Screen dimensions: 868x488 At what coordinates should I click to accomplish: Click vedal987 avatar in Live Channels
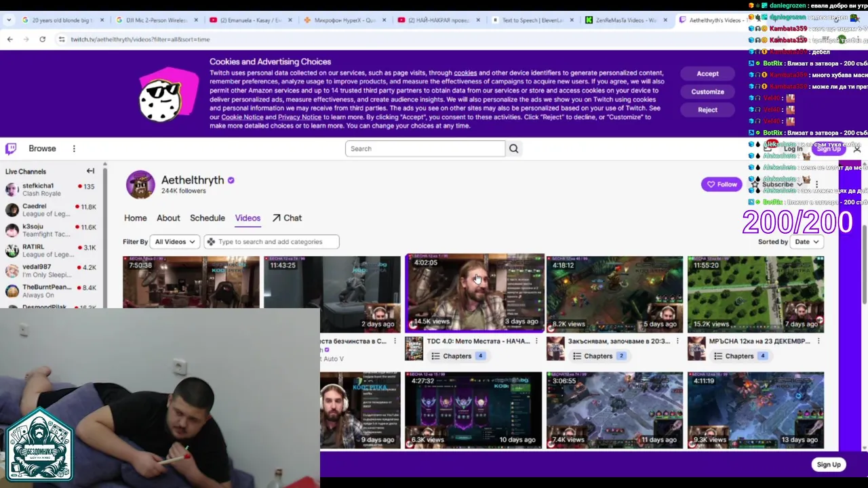[x=12, y=271]
